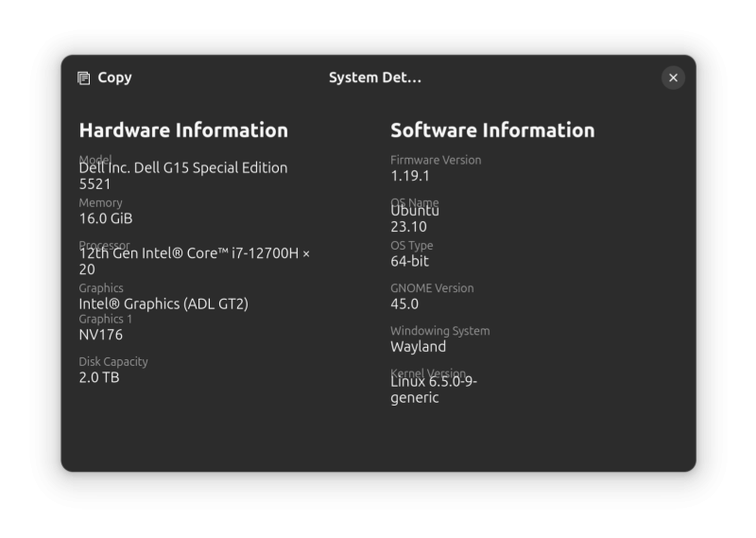Click the Intel Graphics (ADL GT2) value
This screenshot has height=538, width=756.
pyautogui.click(x=163, y=304)
